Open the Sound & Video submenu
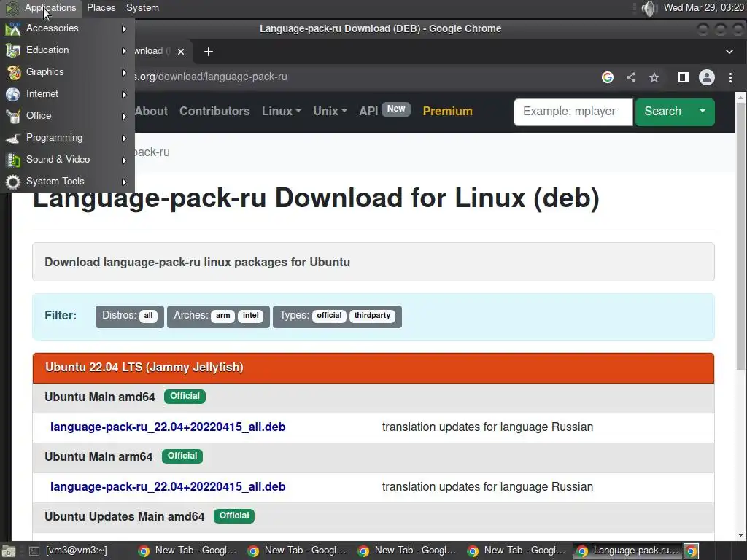The height and width of the screenshot is (560, 747). pos(66,160)
